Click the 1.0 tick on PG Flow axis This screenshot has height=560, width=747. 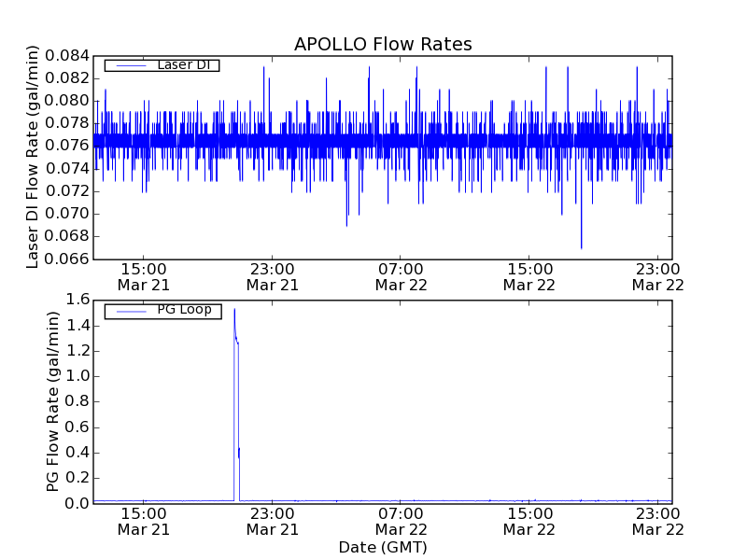(x=78, y=376)
